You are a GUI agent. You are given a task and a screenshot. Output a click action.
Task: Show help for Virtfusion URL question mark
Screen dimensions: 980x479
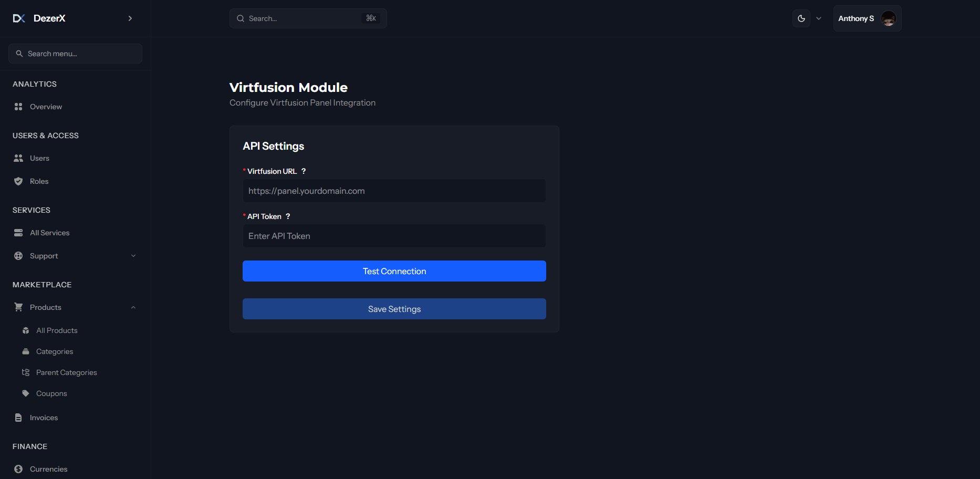304,171
